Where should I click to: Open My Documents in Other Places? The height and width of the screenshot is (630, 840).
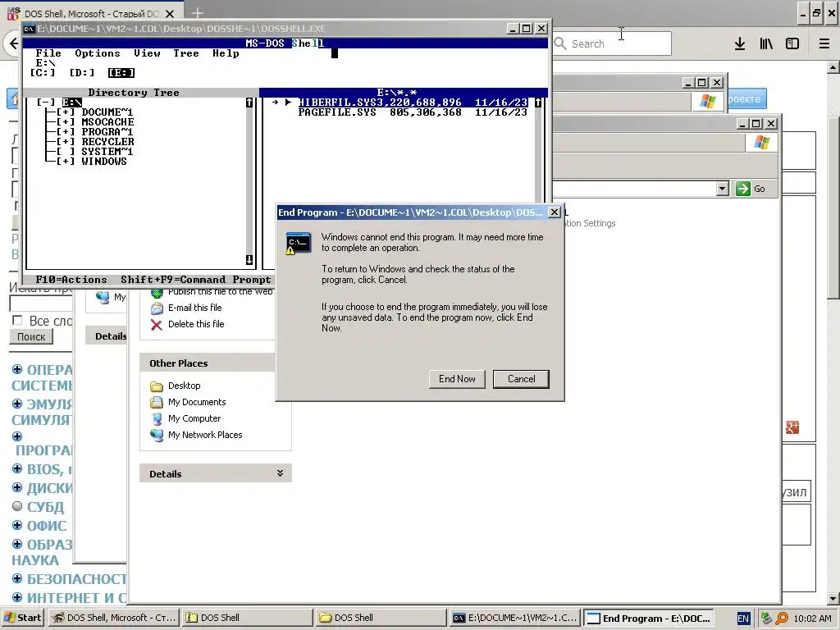(x=197, y=402)
